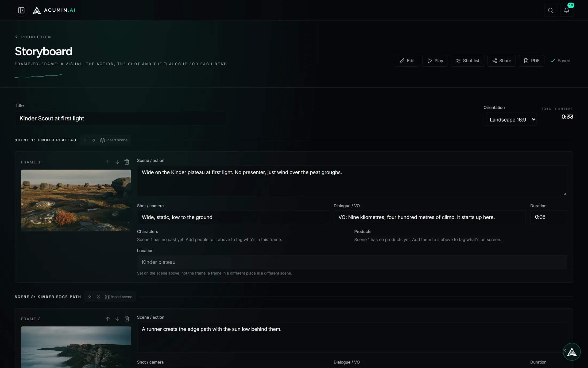The image size is (588, 368).
Task: Move Scene 1 down with double chevron
Action: [94, 140]
